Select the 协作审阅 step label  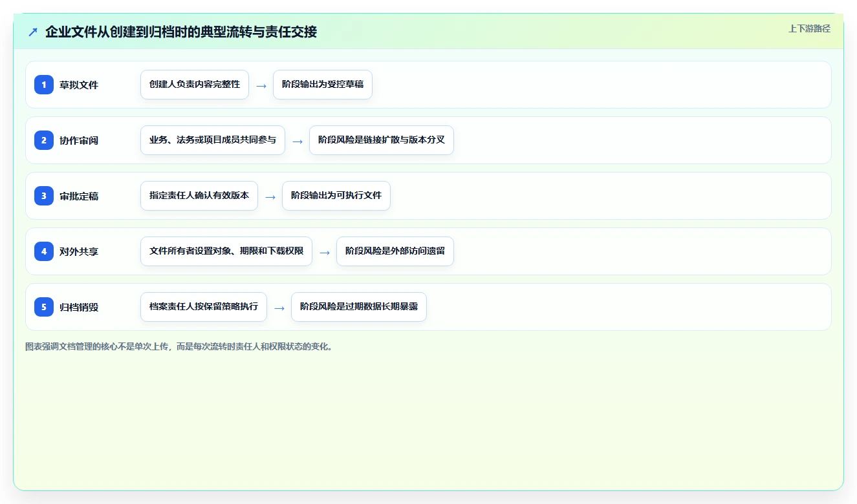coord(79,140)
